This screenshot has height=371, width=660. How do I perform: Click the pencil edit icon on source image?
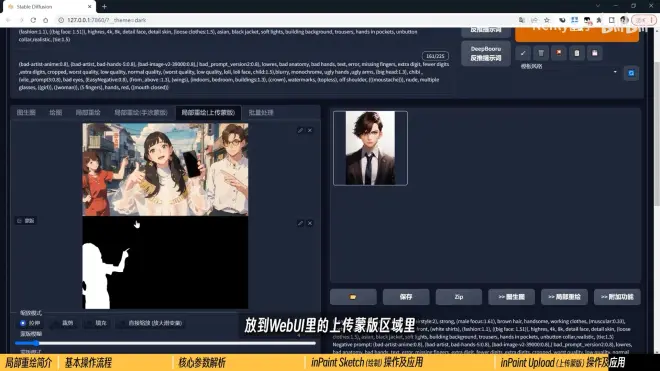pos(300,131)
